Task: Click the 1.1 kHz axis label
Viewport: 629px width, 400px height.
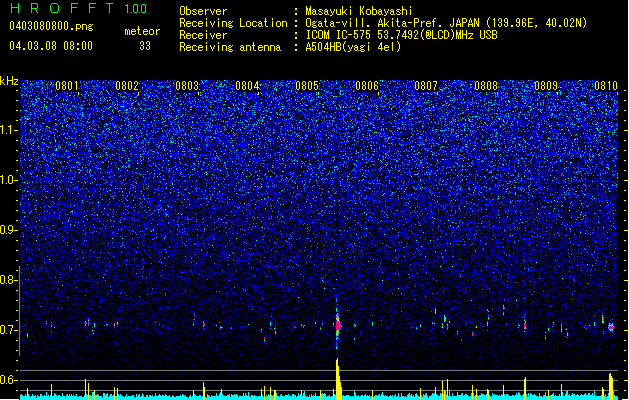Action: [x=8, y=130]
